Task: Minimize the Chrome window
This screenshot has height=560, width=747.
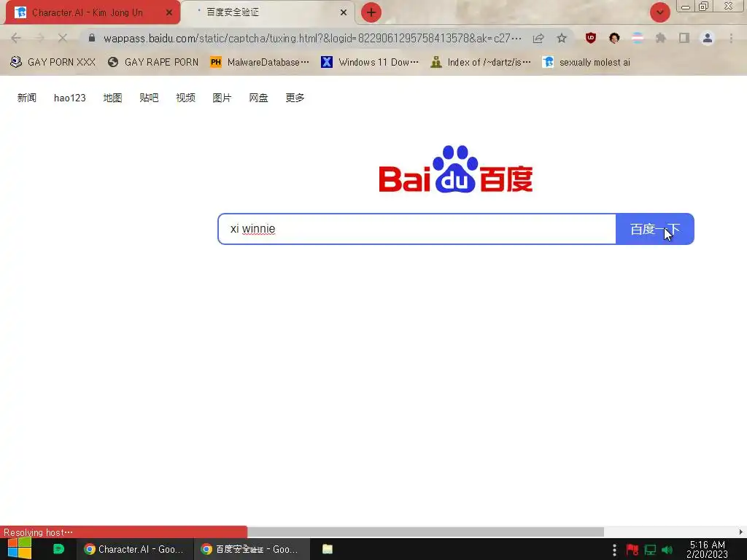Action: click(x=686, y=7)
